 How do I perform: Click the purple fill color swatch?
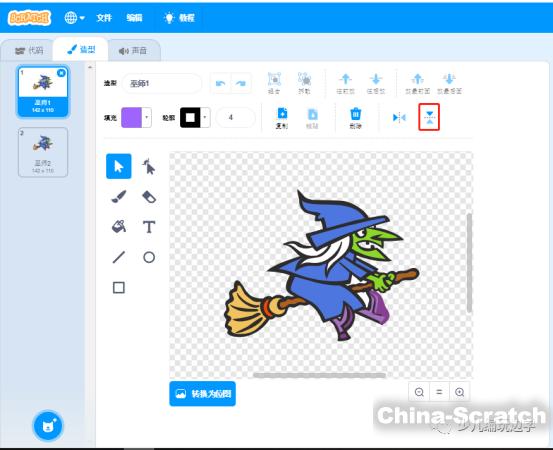[132, 117]
